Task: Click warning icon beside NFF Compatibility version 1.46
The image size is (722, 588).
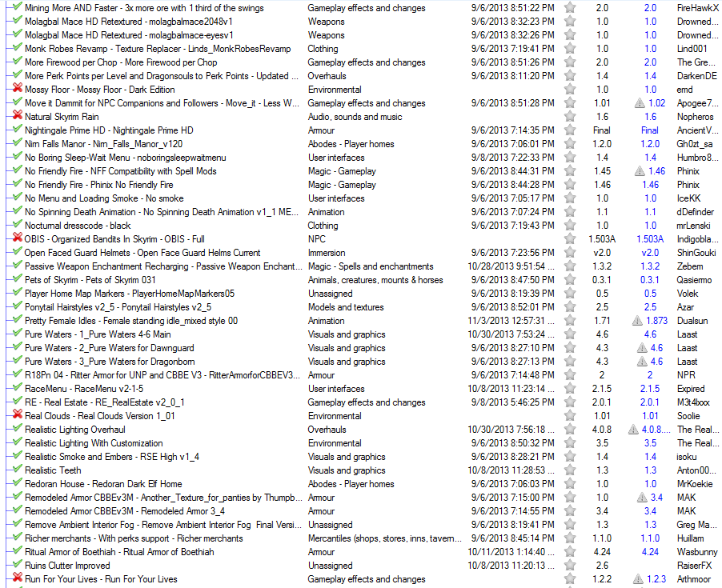Action: click(x=640, y=171)
